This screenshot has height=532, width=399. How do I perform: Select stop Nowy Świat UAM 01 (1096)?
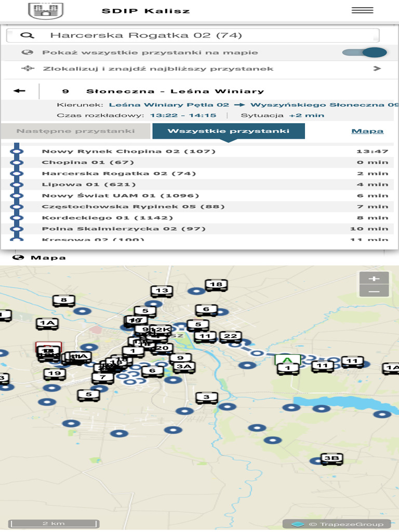coord(121,195)
